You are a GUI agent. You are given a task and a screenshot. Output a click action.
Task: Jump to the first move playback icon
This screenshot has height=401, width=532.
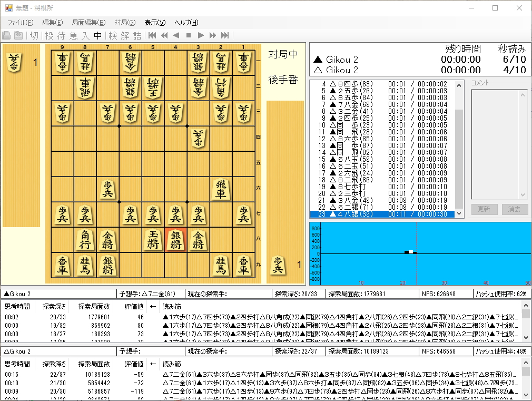152,36
